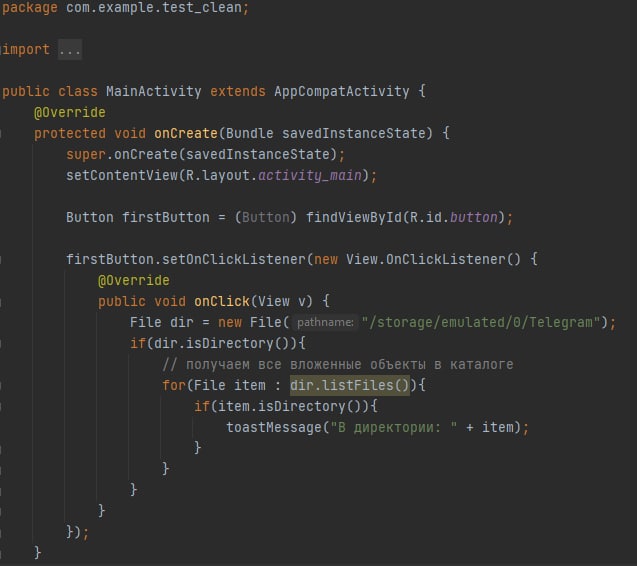Click the firstButton variable declaration
This screenshot has width=637, height=566.
pos(166,217)
